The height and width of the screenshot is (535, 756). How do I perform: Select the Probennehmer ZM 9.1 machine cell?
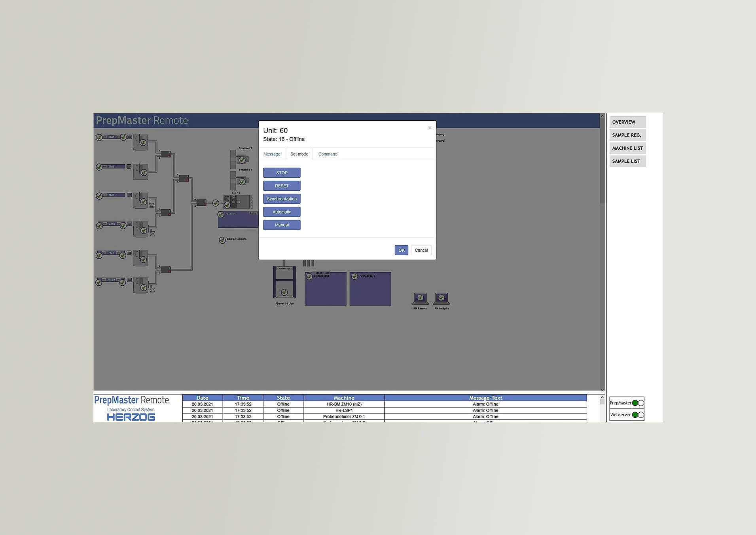(344, 417)
